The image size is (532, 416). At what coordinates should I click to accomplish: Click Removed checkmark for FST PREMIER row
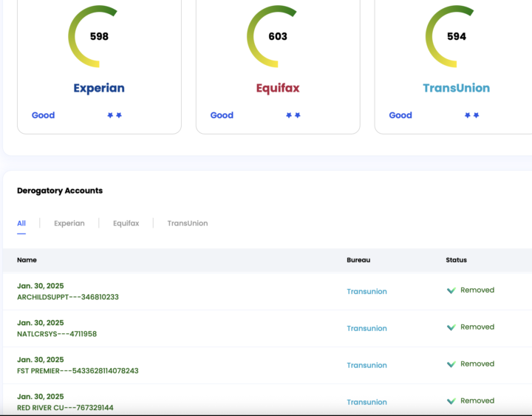pos(451,364)
